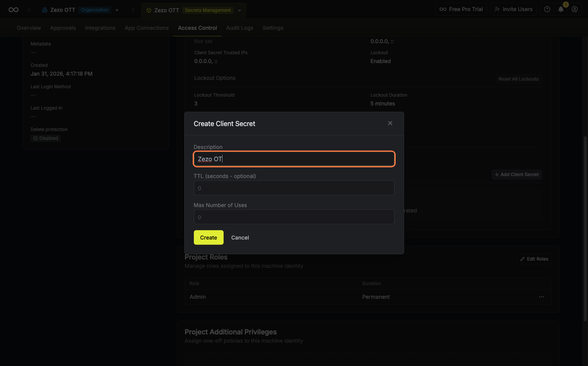Click the Invite Users button

514,9
